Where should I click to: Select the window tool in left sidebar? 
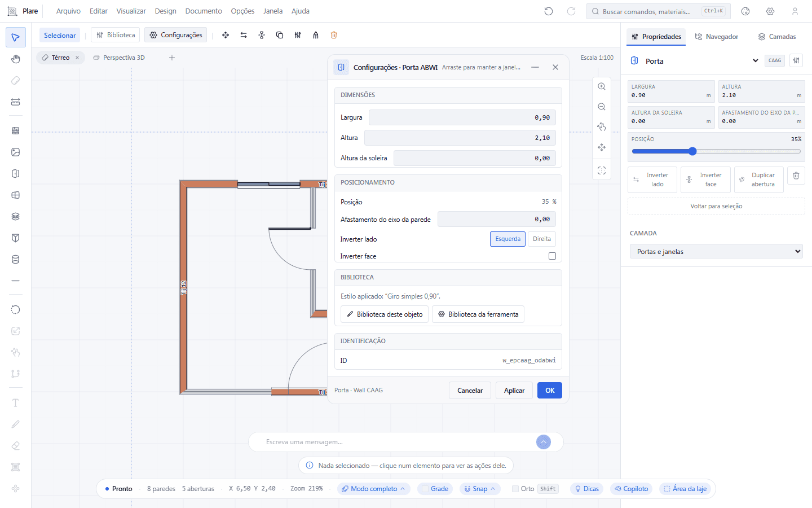(x=16, y=195)
